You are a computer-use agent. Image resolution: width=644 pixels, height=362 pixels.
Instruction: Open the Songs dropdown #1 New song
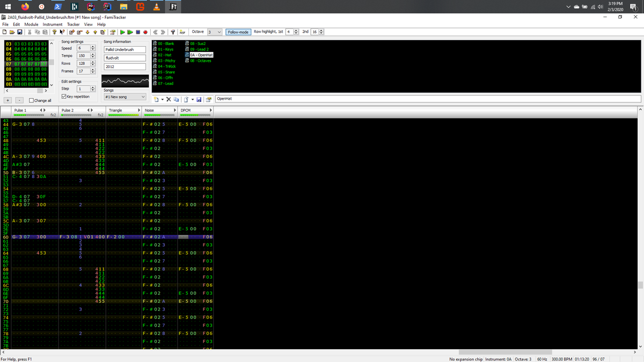click(125, 97)
